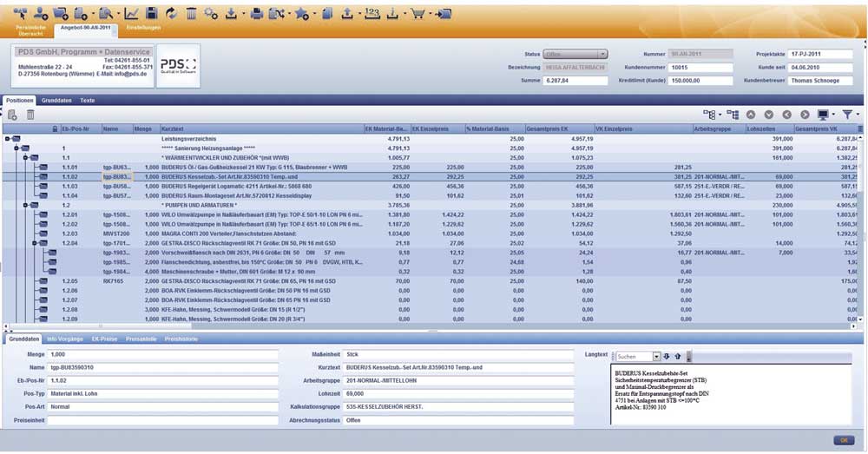Switch to upper Grunddaten tab
This screenshot has height=454, width=868.
click(56, 101)
